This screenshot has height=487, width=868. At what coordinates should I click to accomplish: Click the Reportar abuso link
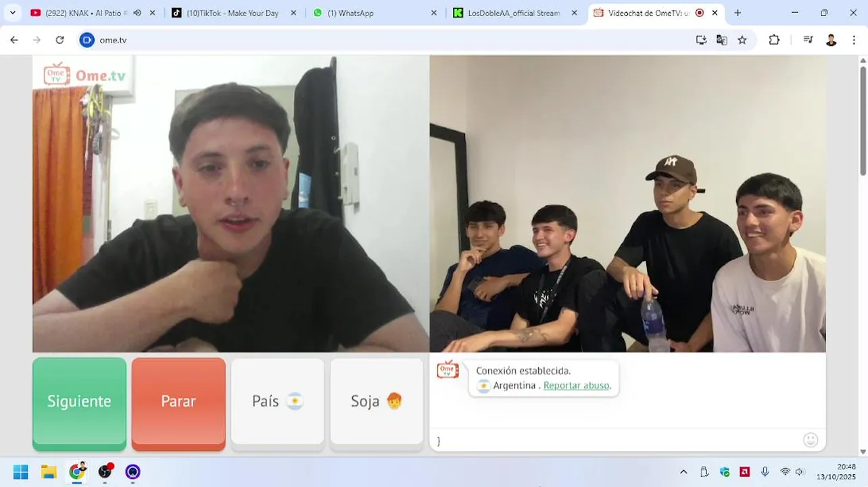[x=576, y=386]
